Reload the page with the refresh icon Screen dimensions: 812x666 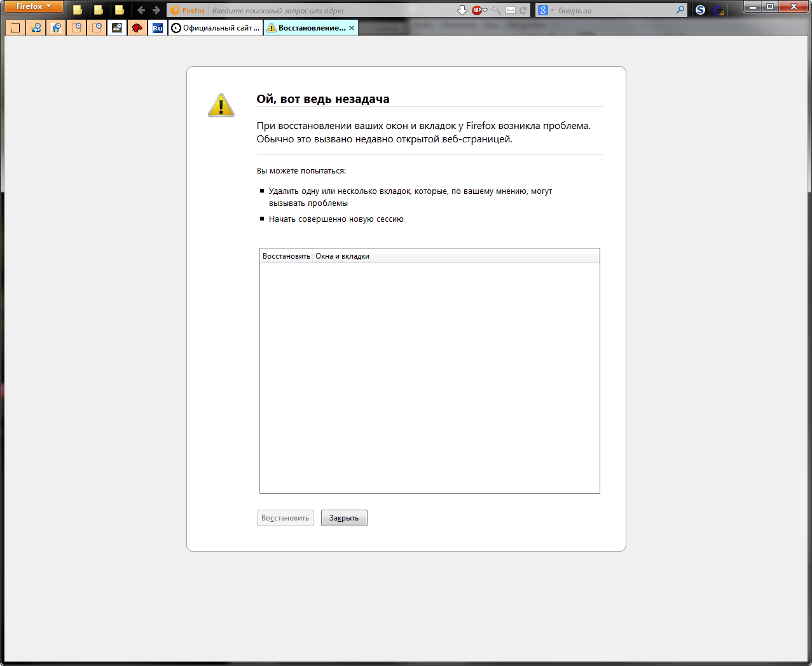[x=523, y=10]
